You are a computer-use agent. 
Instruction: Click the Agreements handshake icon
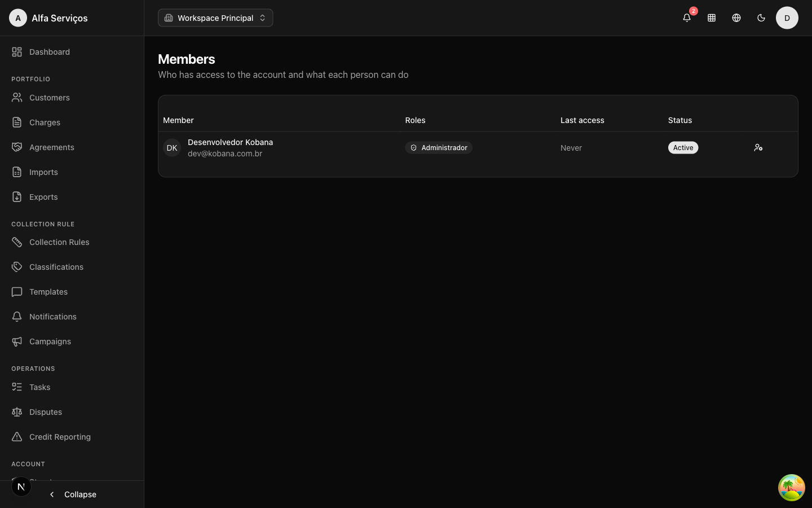pyautogui.click(x=17, y=147)
